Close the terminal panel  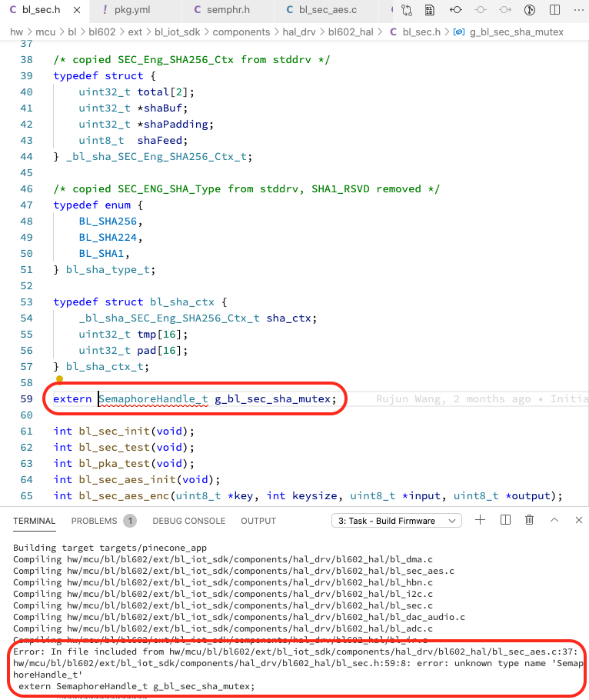tap(577, 521)
